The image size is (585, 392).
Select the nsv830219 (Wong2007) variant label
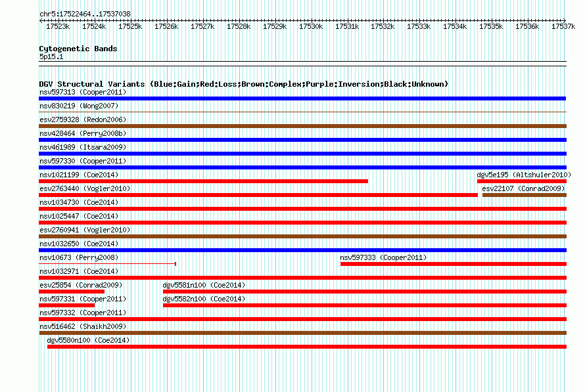(x=79, y=106)
